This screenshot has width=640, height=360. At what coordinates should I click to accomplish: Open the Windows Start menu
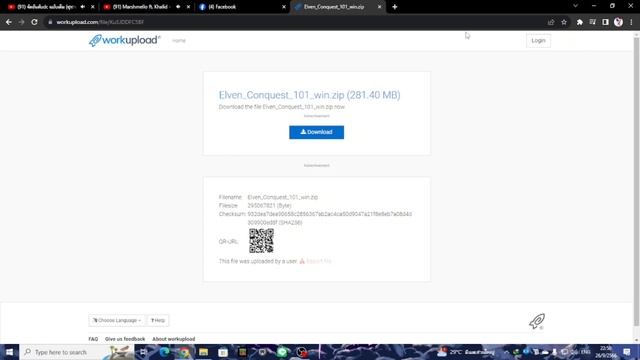pos(9,352)
